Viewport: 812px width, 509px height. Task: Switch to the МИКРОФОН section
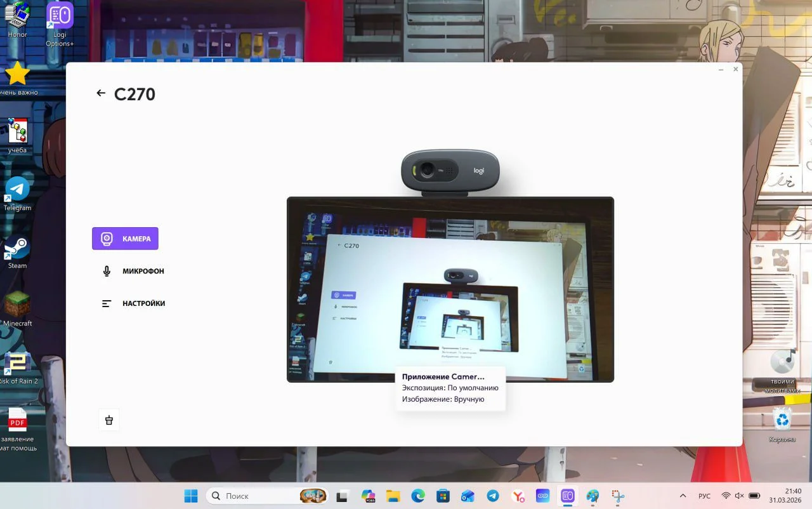(133, 271)
